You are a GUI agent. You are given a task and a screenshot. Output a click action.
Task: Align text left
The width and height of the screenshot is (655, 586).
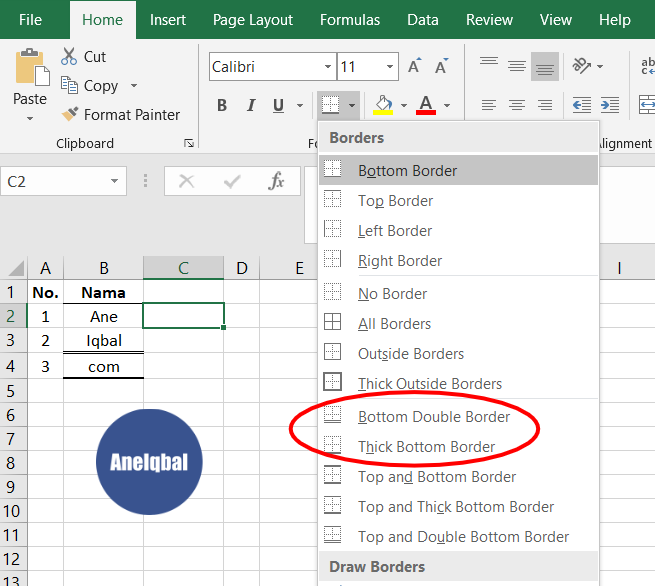[x=489, y=104]
